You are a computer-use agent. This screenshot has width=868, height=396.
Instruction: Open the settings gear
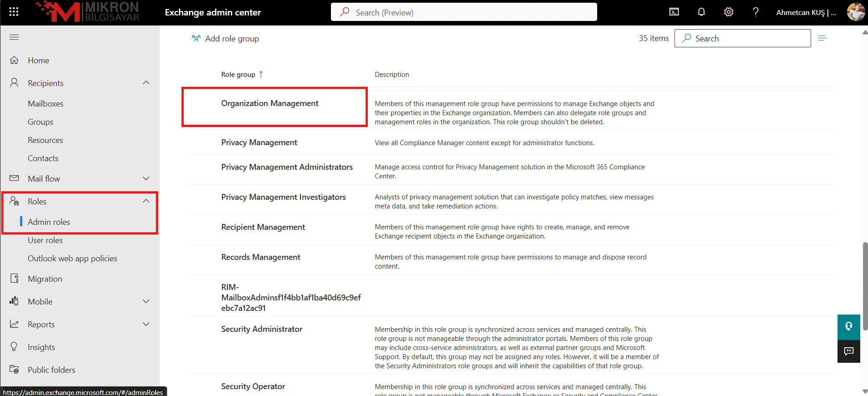[729, 12]
